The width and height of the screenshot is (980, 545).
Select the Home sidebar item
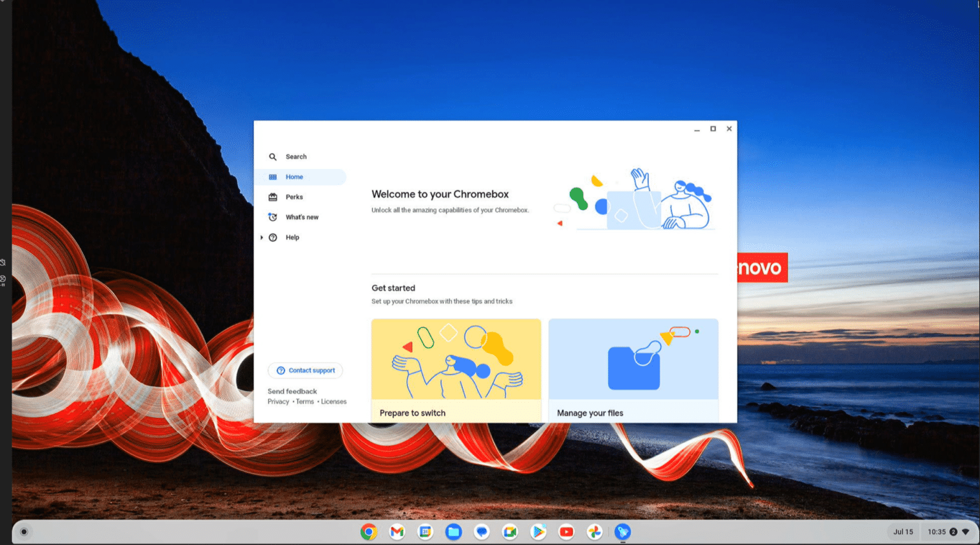coord(300,177)
